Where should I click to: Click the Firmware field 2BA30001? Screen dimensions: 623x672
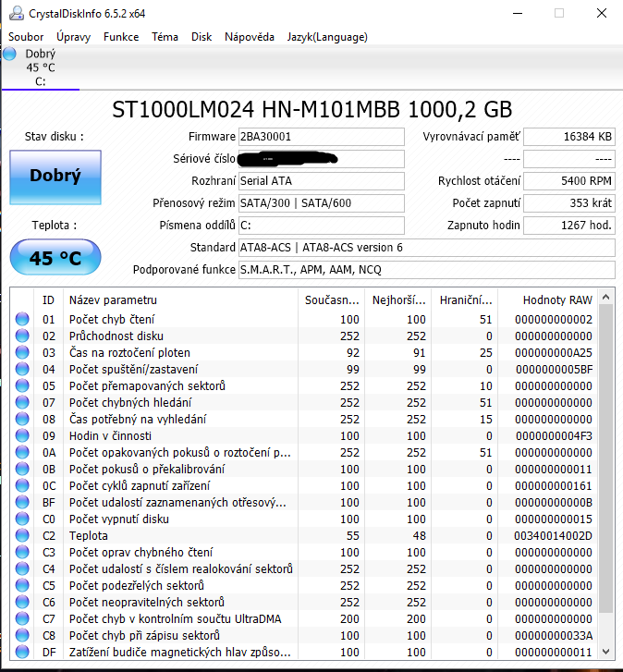pos(322,137)
